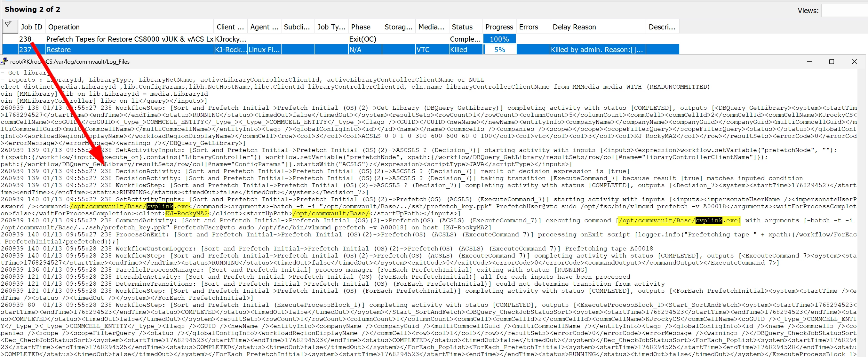Open the Views combo box
Viewport: 868px width, 357px height.
click(x=844, y=11)
